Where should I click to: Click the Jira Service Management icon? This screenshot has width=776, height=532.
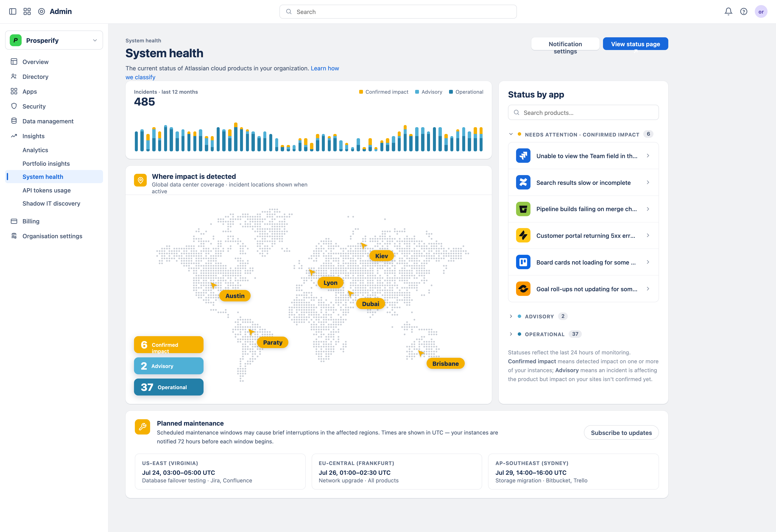pos(523,235)
